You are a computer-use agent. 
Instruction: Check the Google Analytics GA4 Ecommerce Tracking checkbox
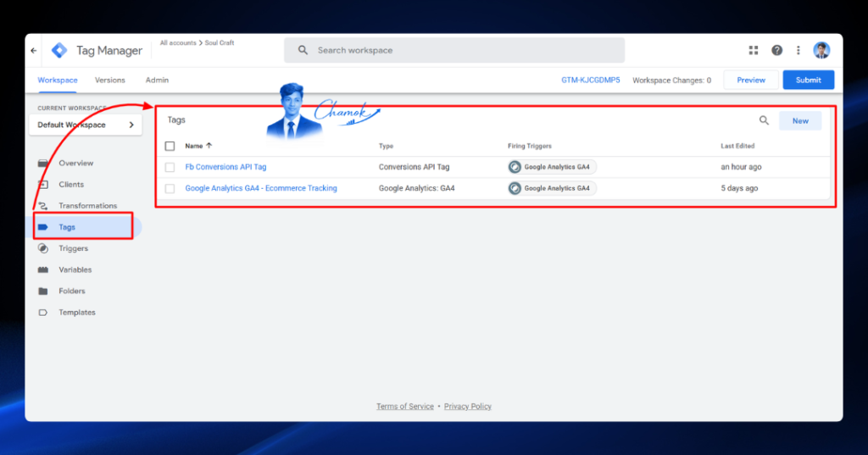(x=170, y=189)
